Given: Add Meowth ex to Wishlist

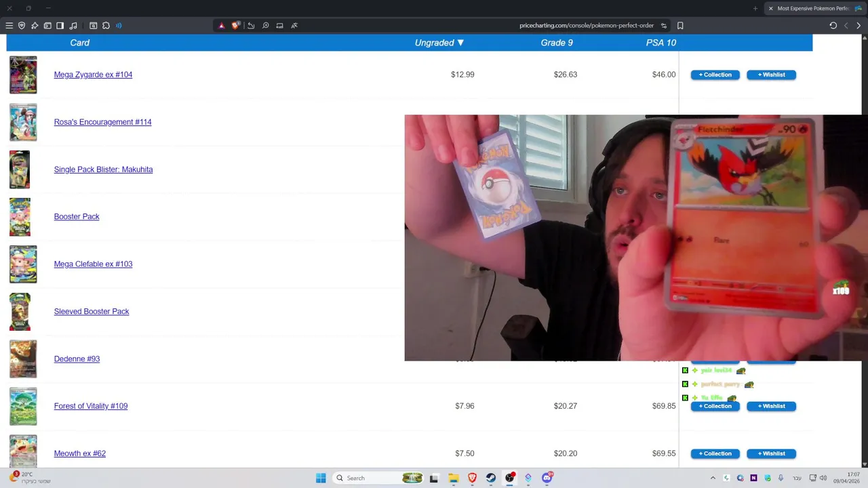Looking at the screenshot, I should coord(771,453).
